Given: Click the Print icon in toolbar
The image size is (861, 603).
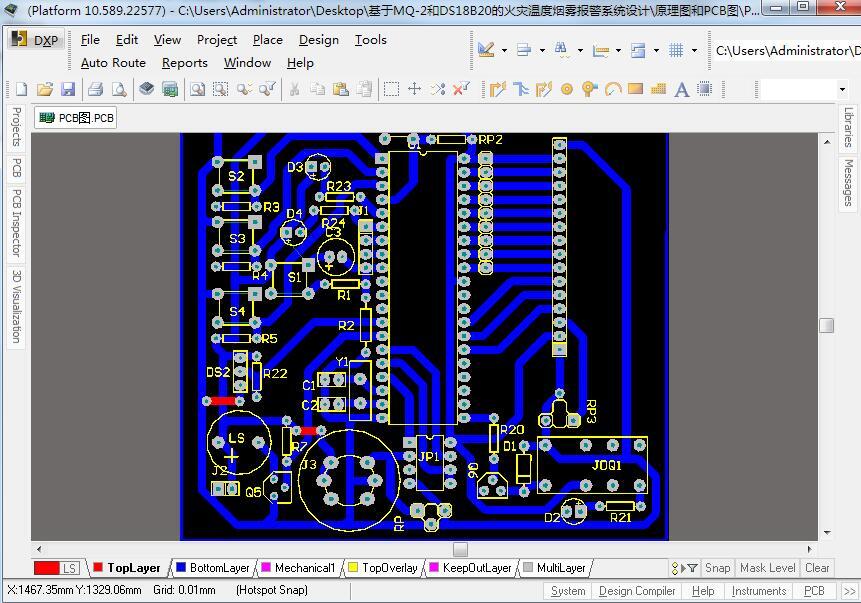Looking at the screenshot, I should point(96,89).
